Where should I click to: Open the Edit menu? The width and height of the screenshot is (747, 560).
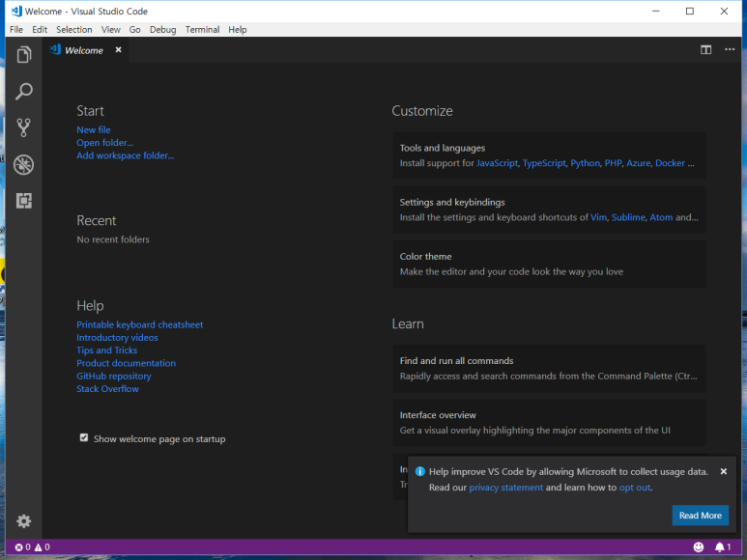tap(40, 30)
